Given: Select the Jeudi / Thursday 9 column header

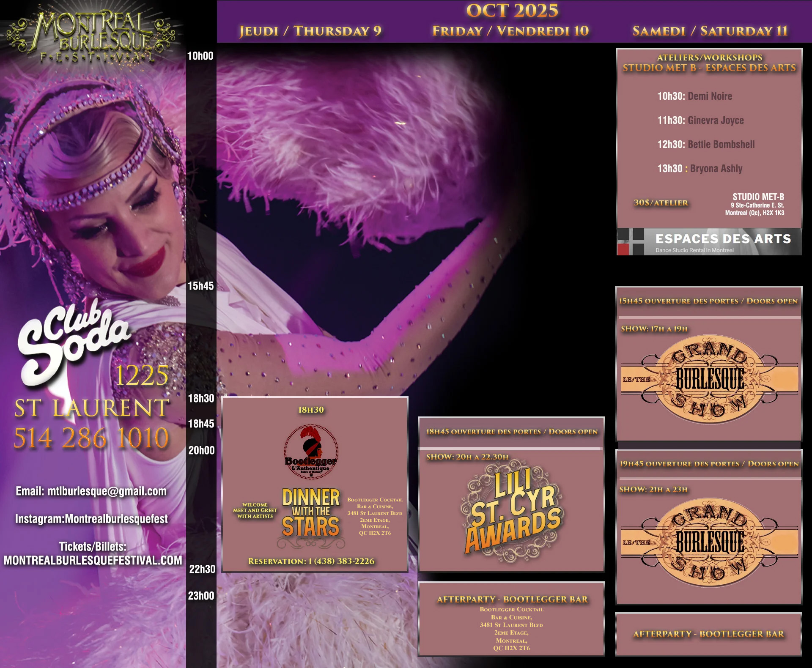Looking at the screenshot, I should 310,31.
